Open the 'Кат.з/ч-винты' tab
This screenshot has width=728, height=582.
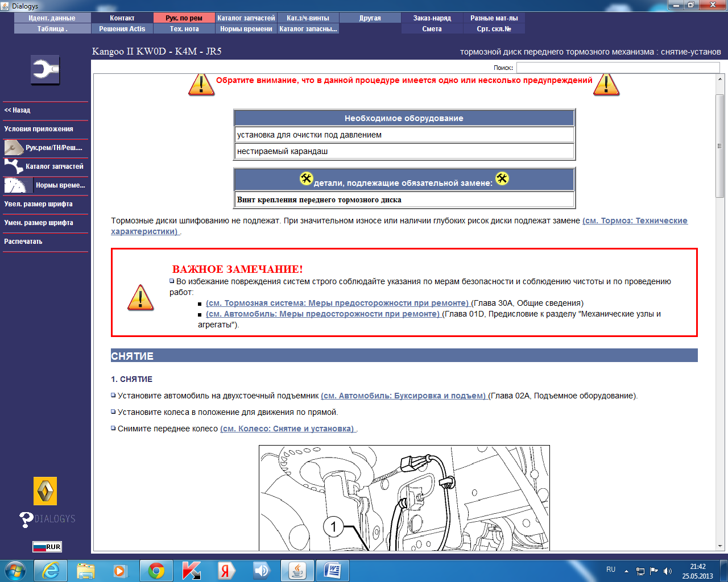click(x=308, y=18)
